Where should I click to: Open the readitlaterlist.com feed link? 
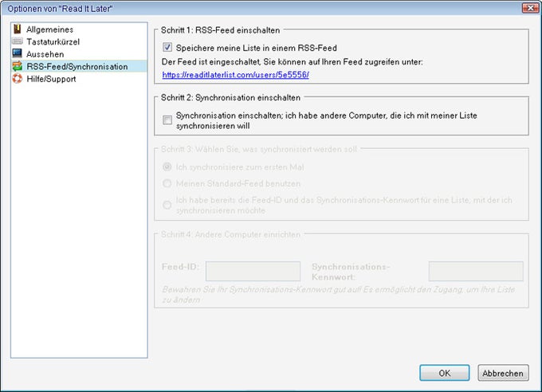tap(235, 75)
